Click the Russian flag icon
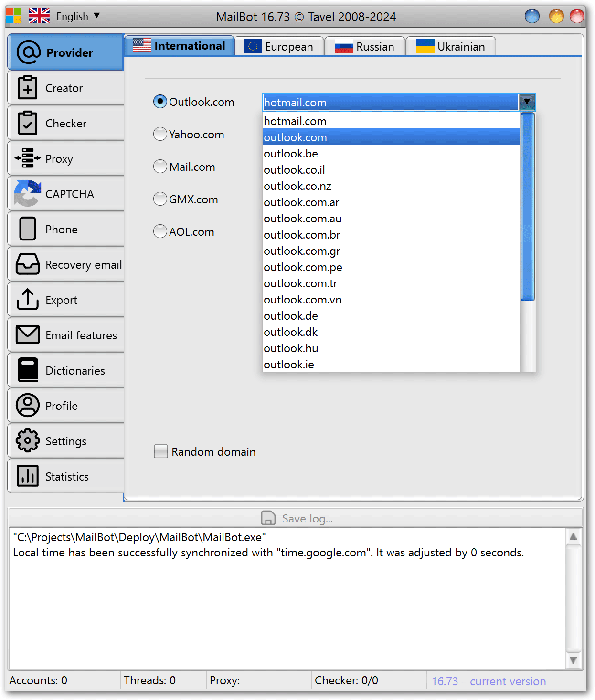The image size is (595, 700). (x=344, y=47)
